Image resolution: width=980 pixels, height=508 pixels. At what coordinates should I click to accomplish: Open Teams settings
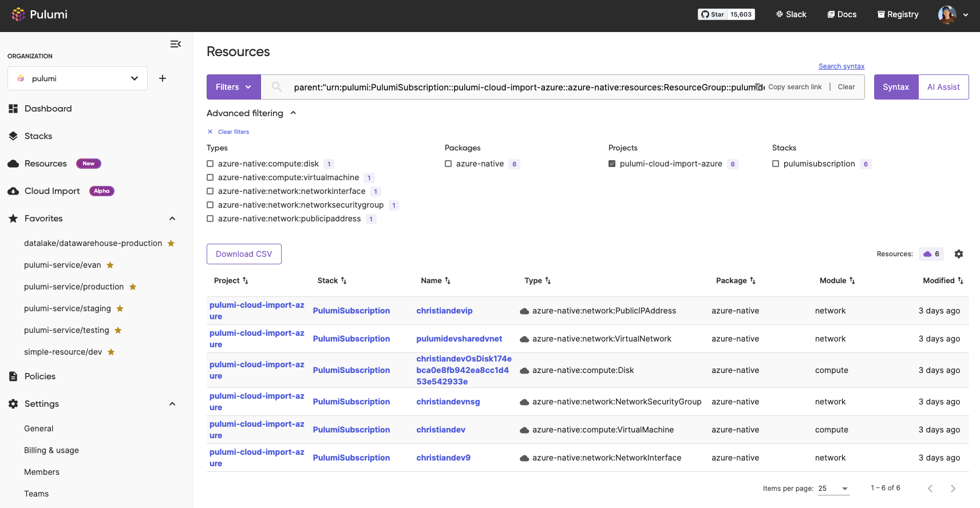pyautogui.click(x=36, y=494)
